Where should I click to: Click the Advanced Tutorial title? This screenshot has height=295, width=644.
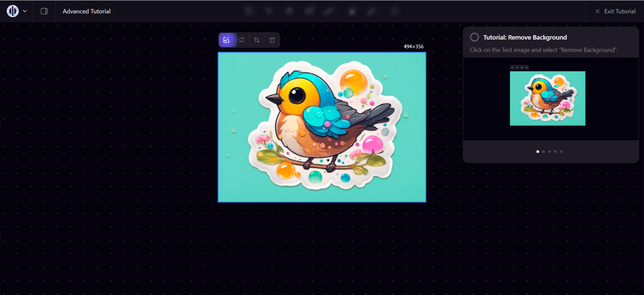[x=87, y=11]
